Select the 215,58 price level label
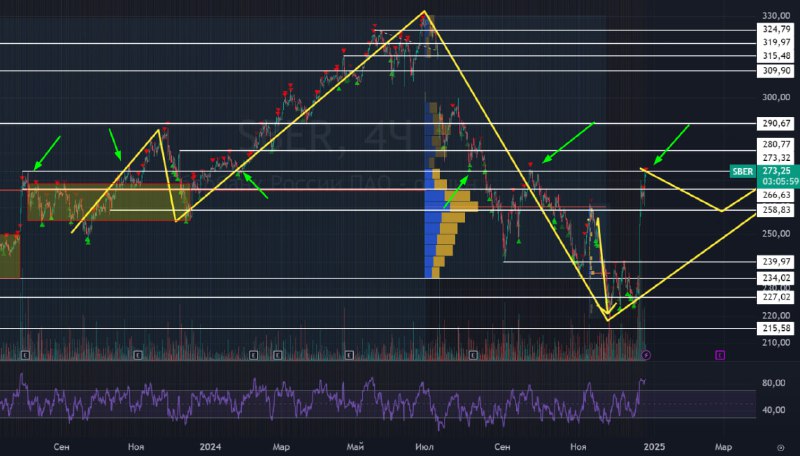 point(776,328)
